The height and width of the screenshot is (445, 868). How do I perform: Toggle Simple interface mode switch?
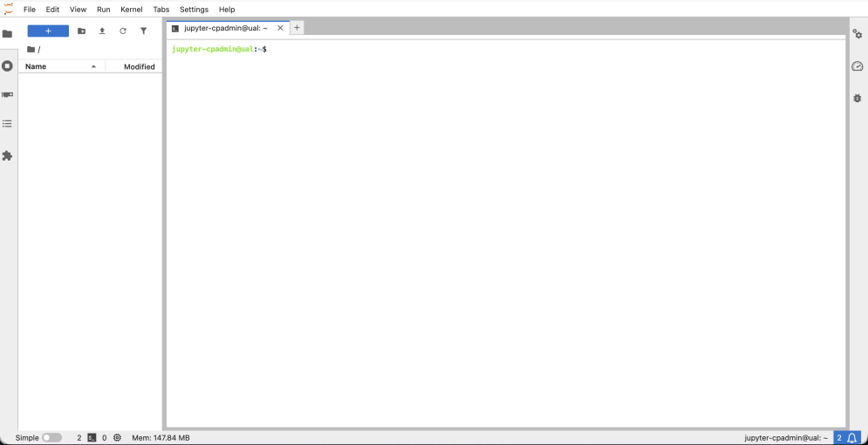[x=52, y=438]
